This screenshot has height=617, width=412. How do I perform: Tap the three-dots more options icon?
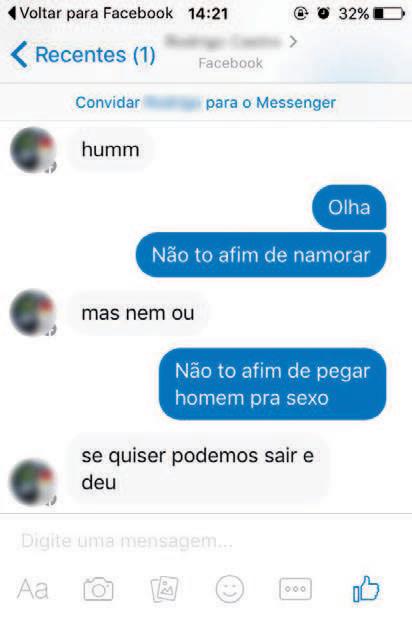tap(295, 589)
